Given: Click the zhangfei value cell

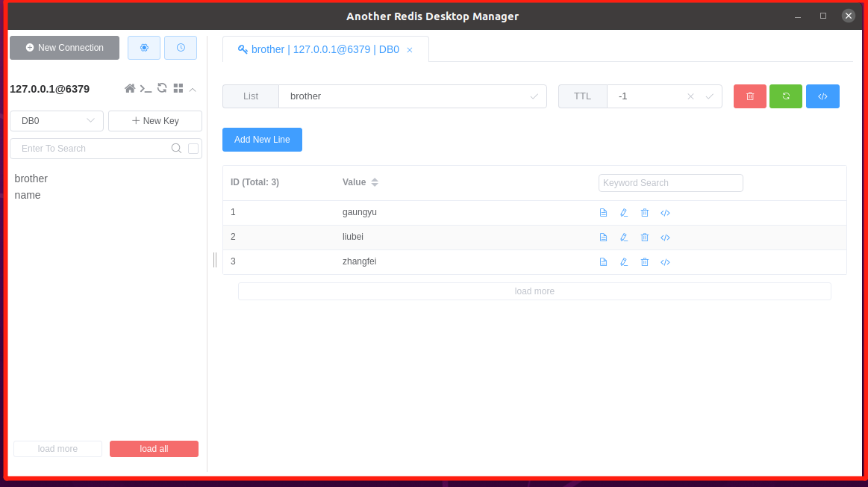Looking at the screenshot, I should (359, 261).
